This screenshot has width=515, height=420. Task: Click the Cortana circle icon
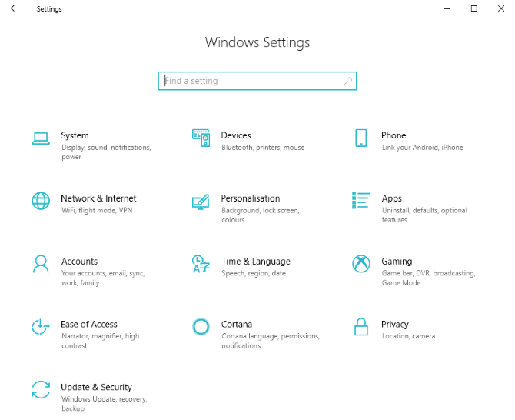[201, 327]
